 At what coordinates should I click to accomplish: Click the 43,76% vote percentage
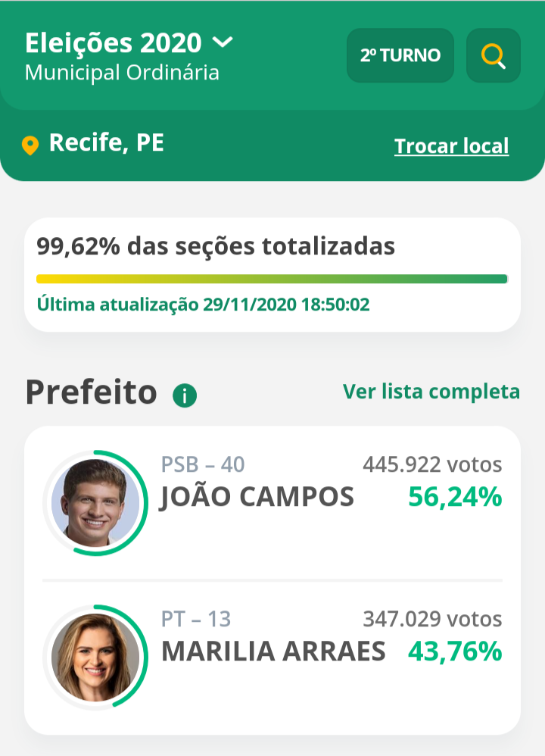(455, 651)
